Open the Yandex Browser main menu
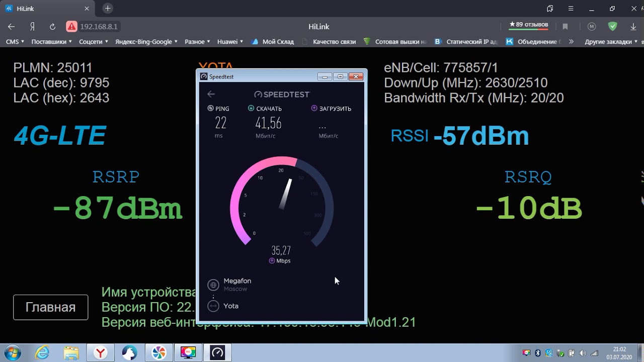Viewport: 644px width, 362px height. pos(571,9)
